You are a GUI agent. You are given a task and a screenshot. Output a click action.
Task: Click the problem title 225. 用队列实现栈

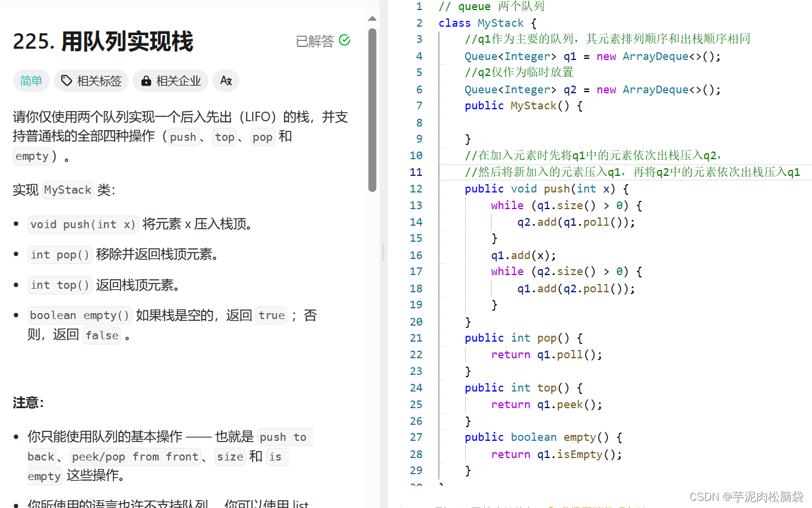[x=103, y=42]
